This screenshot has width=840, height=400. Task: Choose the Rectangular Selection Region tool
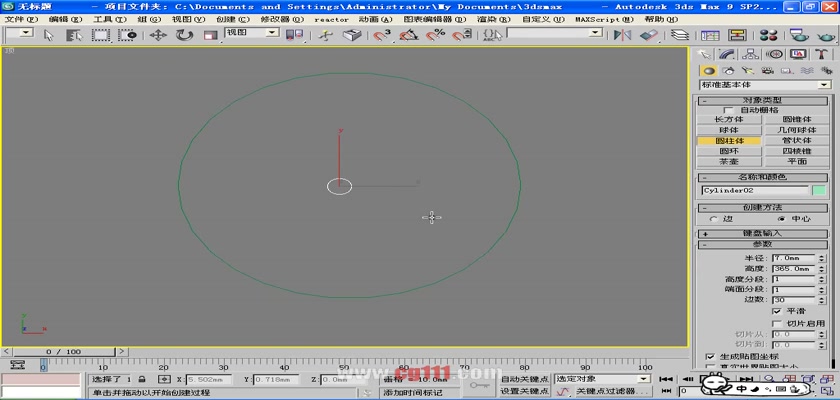coord(101,35)
